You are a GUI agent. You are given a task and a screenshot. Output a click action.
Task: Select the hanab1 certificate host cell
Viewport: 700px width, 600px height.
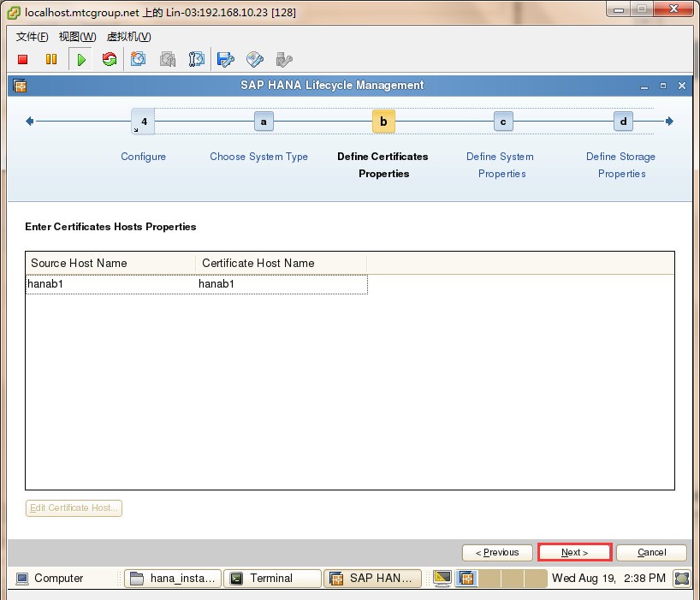tap(282, 284)
